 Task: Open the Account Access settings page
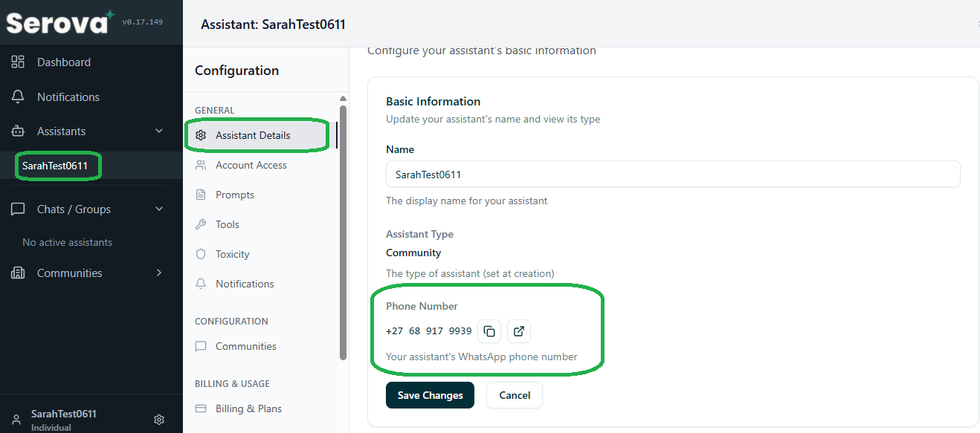251,165
